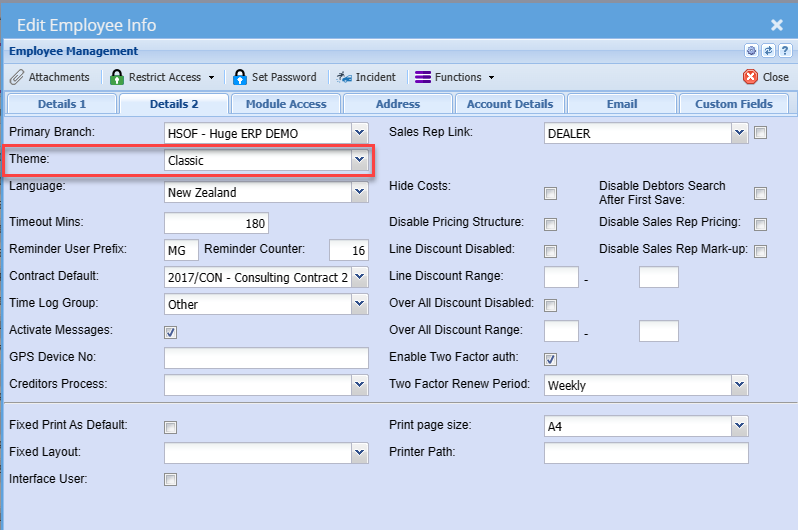The width and height of the screenshot is (798, 530).
Task: Click the Timeout Mins field
Action: pyautogui.click(x=216, y=223)
